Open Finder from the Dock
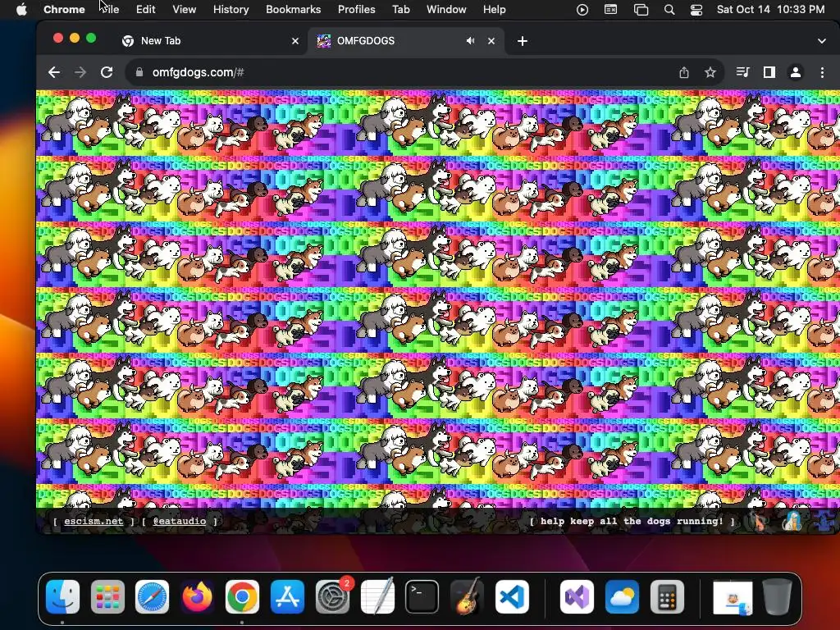Viewport: 840px width, 630px height. 62,597
